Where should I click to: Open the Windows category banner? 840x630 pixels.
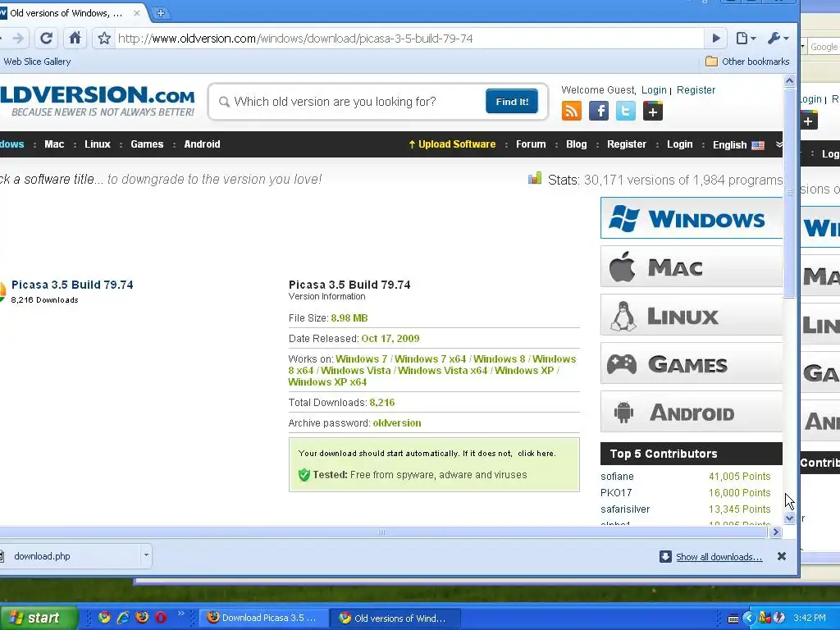pos(692,218)
